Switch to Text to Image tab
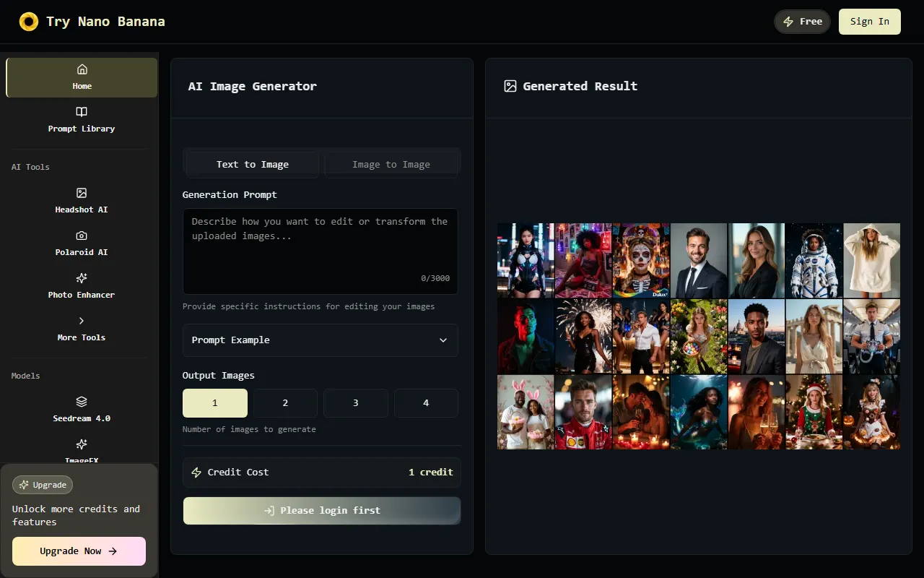Viewport: 924px width, 578px height. pos(252,165)
